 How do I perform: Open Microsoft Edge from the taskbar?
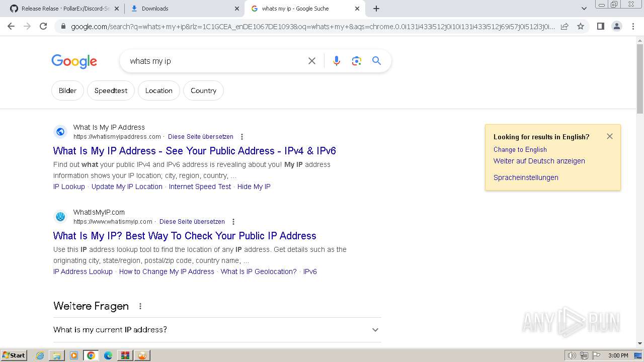point(108,355)
